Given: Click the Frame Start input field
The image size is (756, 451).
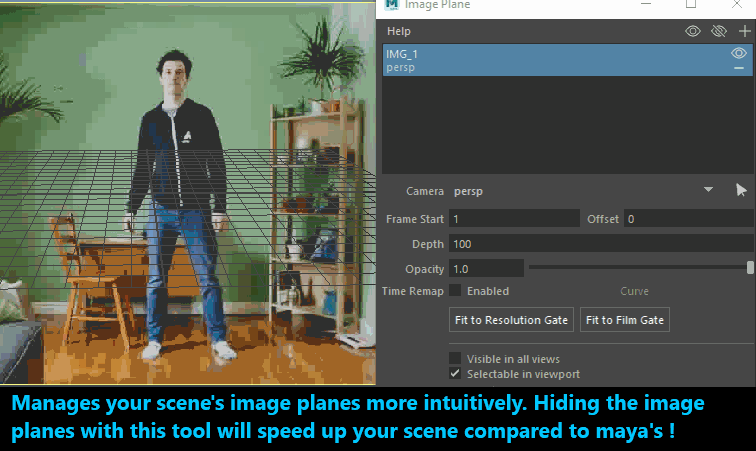Looking at the screenshot, I should (514, 218).
